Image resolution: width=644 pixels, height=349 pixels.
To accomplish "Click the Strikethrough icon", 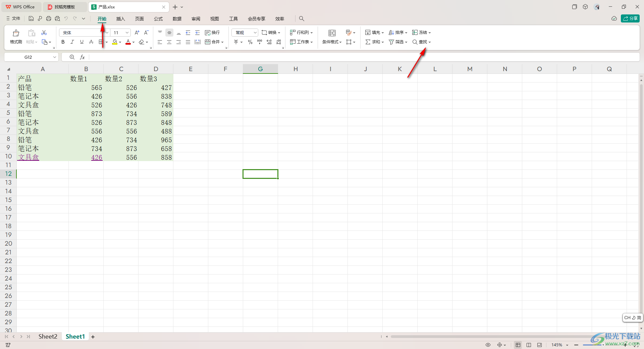I will coord(91,42).
